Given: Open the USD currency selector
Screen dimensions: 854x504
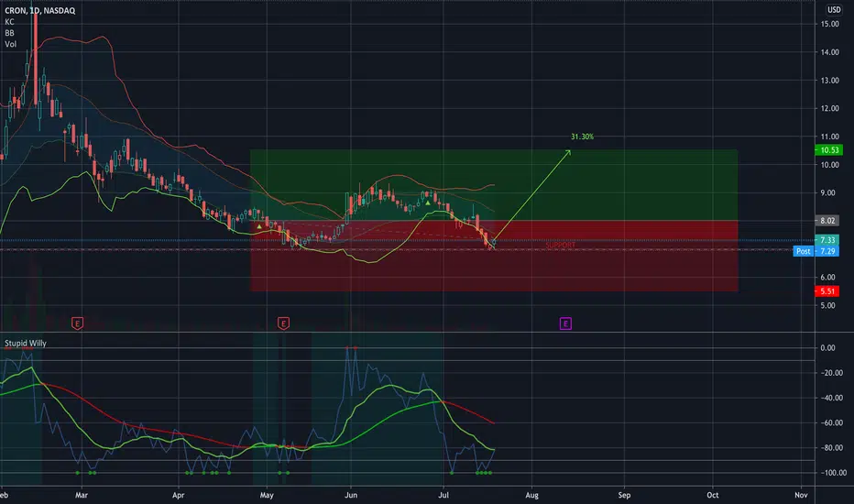Looking at the screenshot, I should coord(834,10).
